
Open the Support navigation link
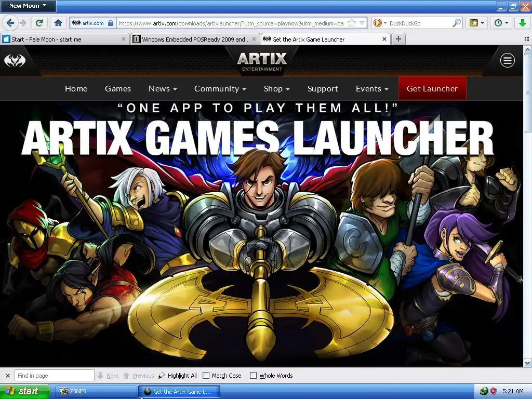click(323, 88)
